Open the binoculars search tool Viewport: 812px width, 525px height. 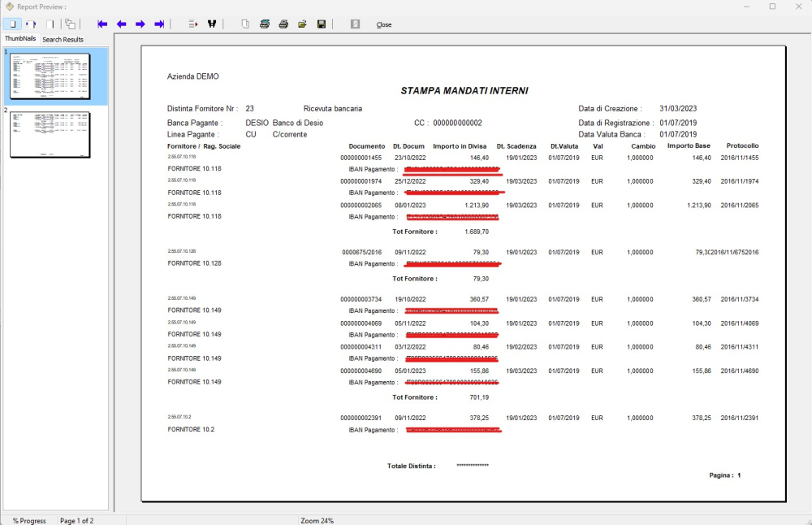[x=212, y=24]
